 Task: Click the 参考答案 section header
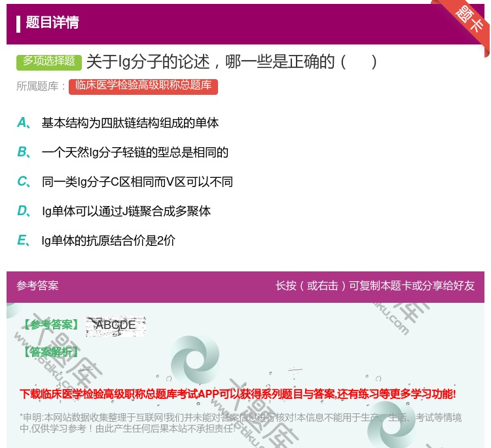point(37,286)
